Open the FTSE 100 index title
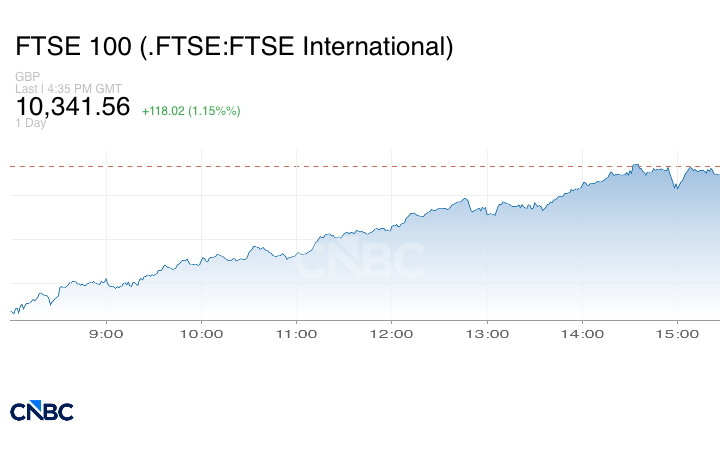720x450 pixels. [234, 46]
